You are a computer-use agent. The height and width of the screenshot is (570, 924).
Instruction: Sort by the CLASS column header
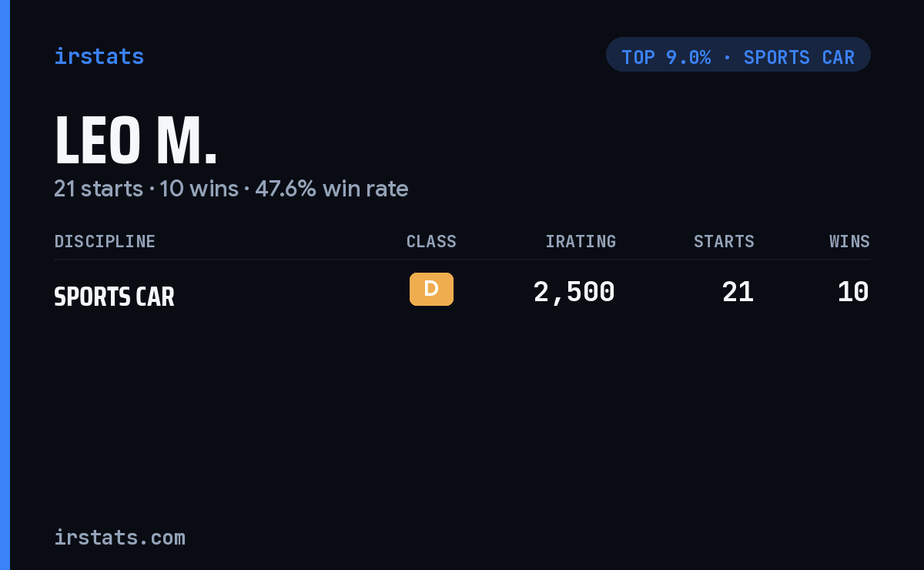[431, 241]
